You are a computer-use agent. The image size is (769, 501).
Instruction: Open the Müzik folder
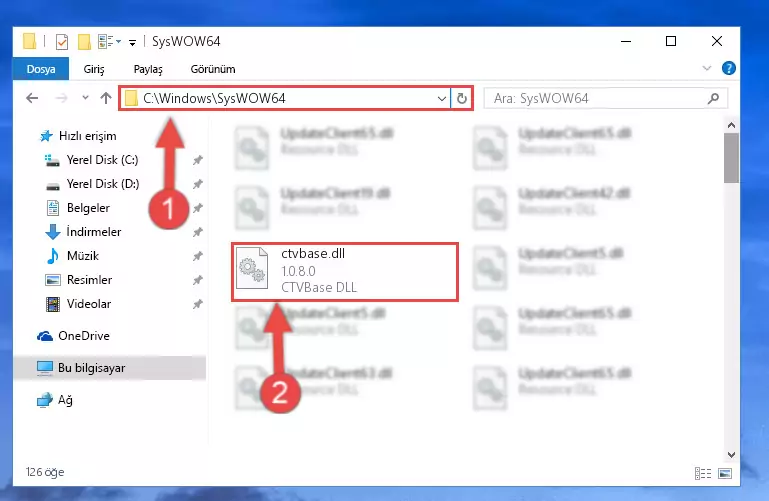click(x=83, y=256)
